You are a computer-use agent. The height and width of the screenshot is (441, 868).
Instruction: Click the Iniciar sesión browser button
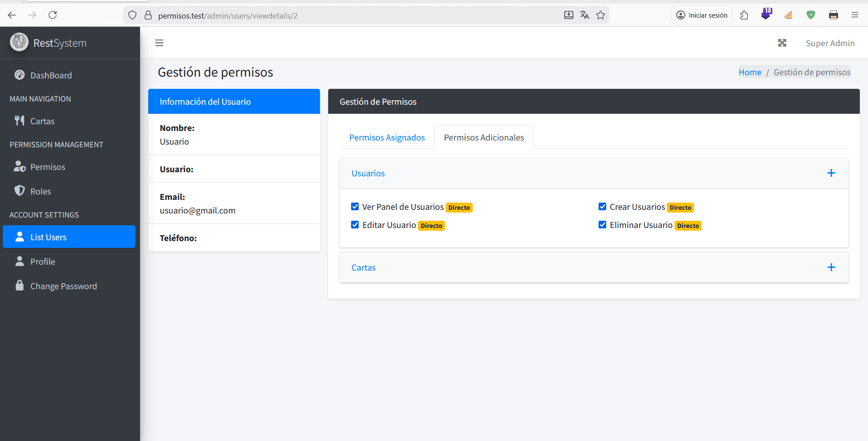(702, 15)
